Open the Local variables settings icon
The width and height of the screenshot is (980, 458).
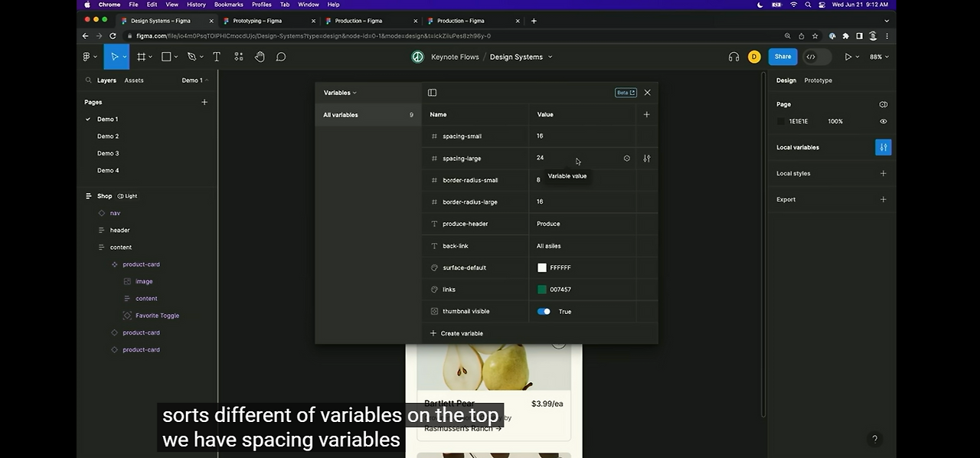(x=883, y=147)
